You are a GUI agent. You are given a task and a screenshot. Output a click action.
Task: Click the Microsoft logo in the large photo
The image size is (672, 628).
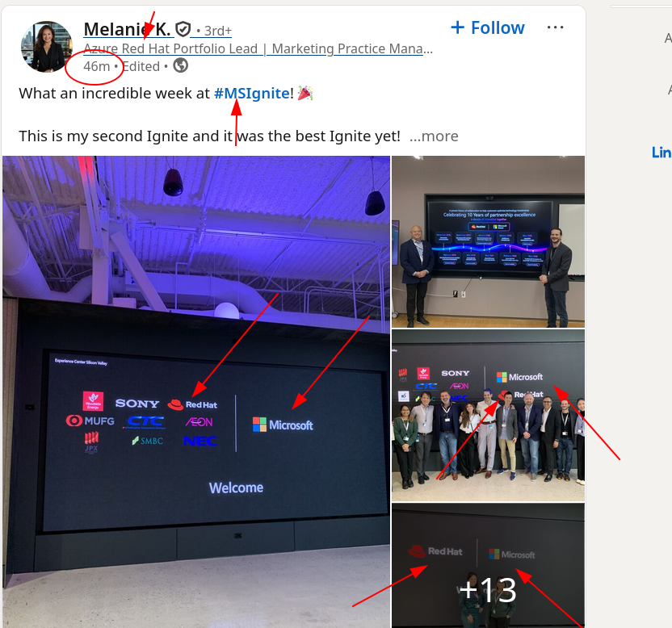coord(283,425)
